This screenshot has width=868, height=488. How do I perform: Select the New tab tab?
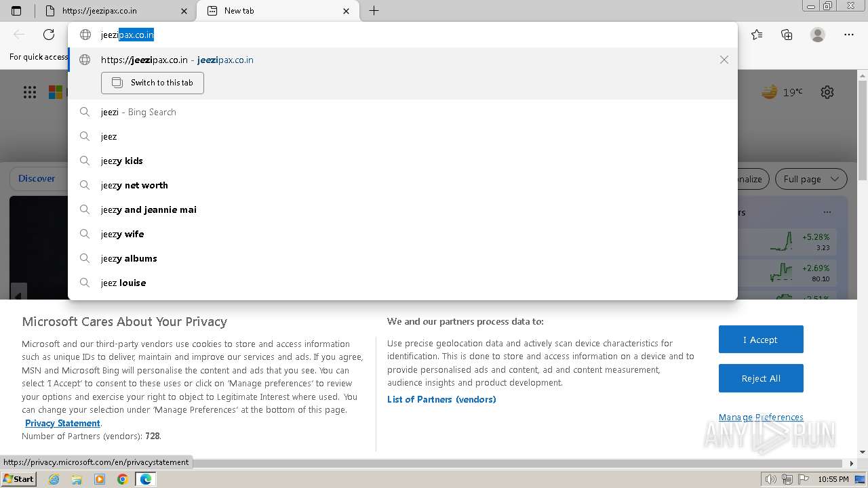coord(279,11)
